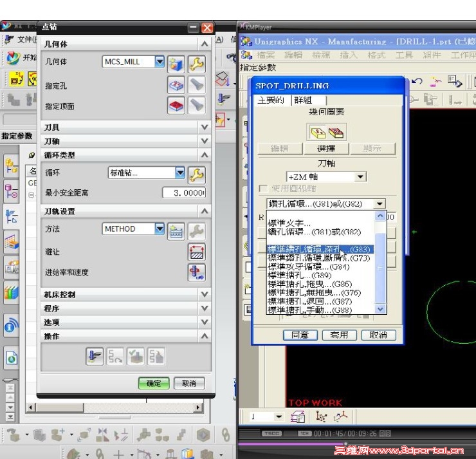Click new method icon beside METHOD dropdown
This screenshot has width=476, height=459.
(x=176, y=231)
